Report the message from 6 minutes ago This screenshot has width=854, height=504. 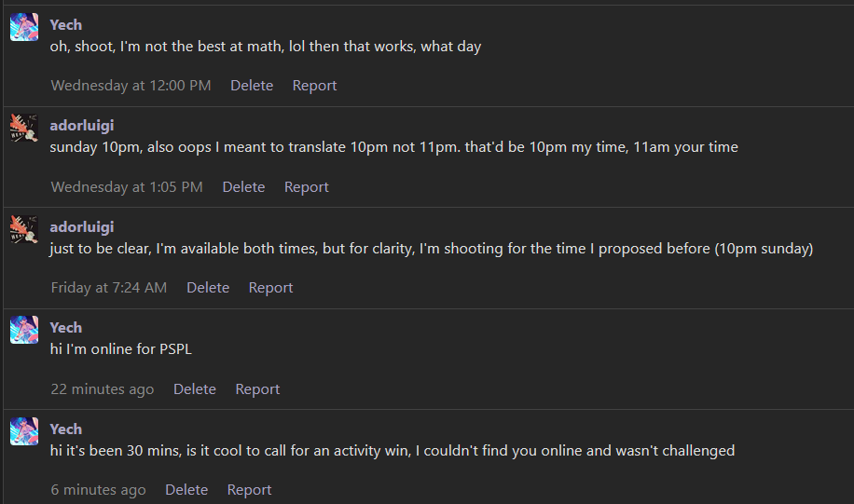point(249,490)
